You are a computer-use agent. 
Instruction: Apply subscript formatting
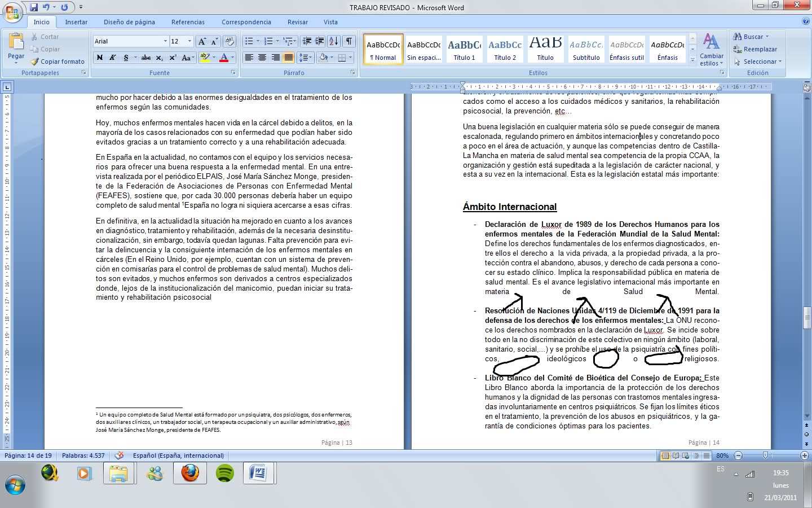[x=160, y=58]
